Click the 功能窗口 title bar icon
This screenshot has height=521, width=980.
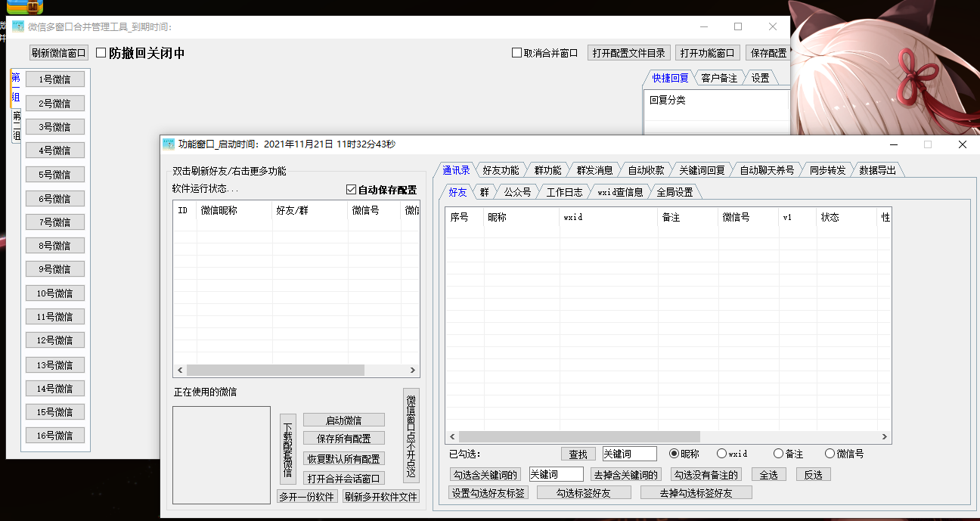[169, 144]
